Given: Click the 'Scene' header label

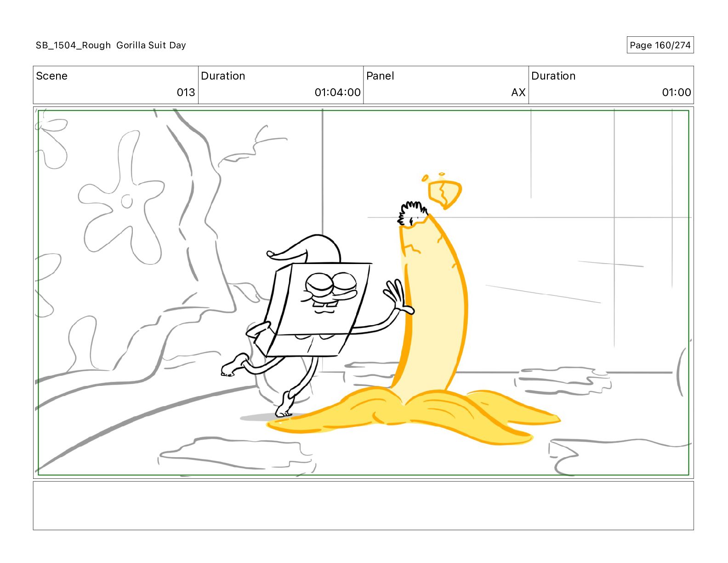Looking at the screenshot, I should [x=51, y=76].
